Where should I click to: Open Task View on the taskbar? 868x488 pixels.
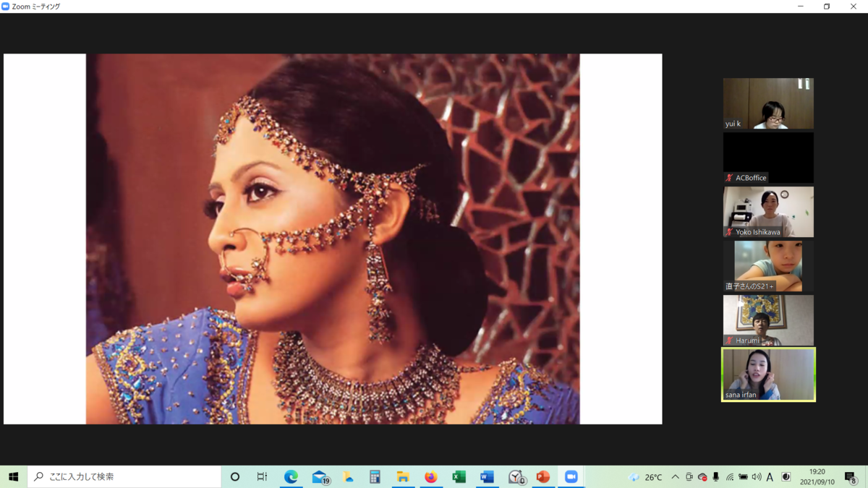tap(262, 477)
